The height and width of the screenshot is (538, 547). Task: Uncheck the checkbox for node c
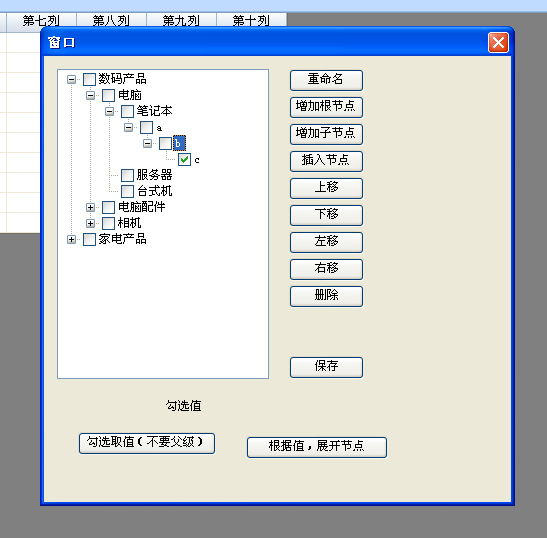[x=184, y=159]
